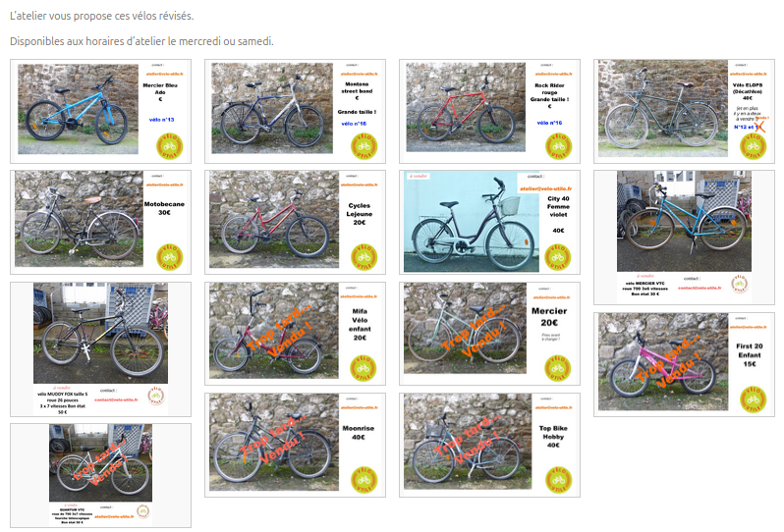Click Vélo Utile logo on First 20 Enfant card
Viewport: 784px width, 532px height.
pyautogui.click(x=753, y=399)
